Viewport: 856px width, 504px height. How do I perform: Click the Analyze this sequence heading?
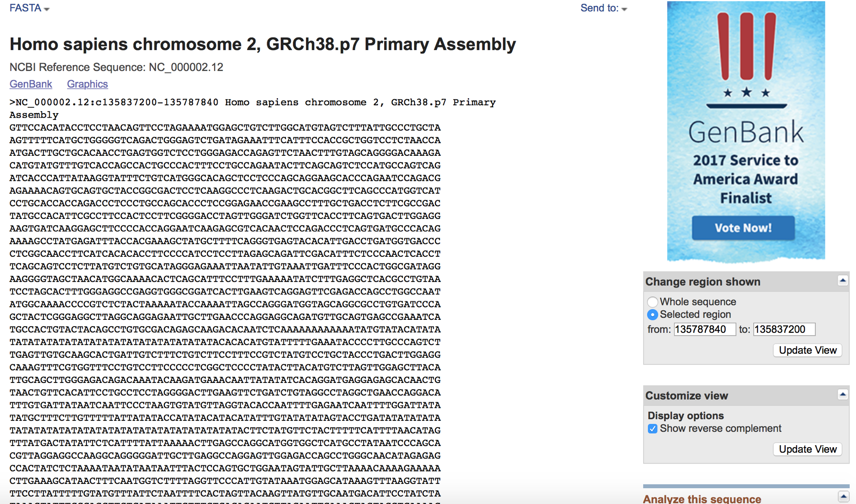click(x=702, y=499)
